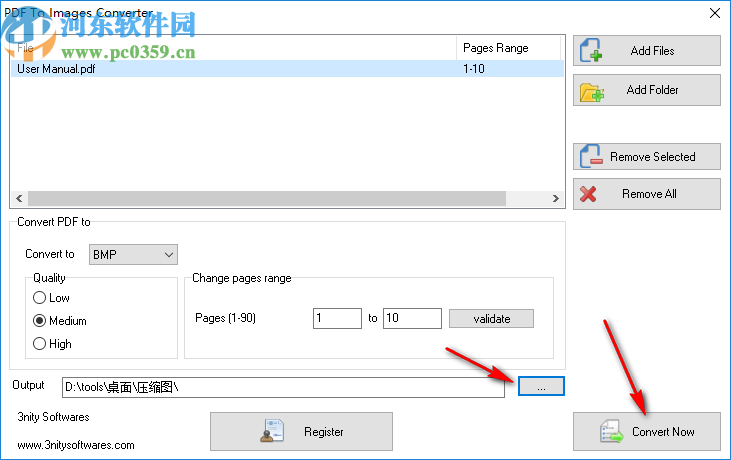731x460 pixels.
Task: Click the ending page number field
Action: click(x=412, y=318)
